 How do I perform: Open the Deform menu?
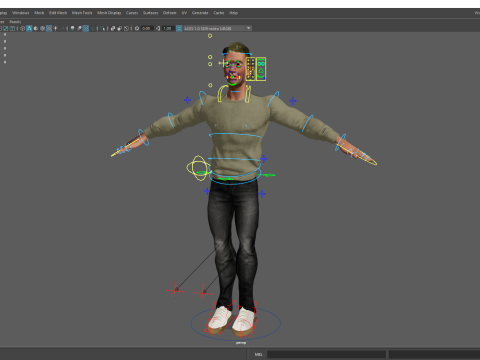(170, 13)
